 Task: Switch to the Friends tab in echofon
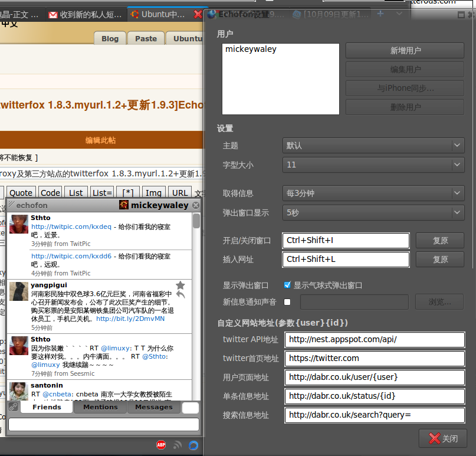tap(47, 407)
